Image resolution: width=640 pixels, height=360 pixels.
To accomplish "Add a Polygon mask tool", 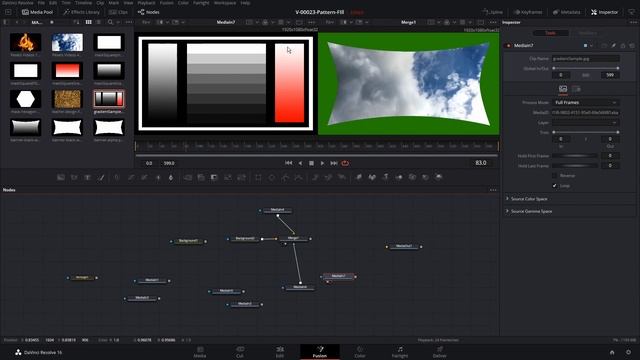I will pyautogui.click(x=285, y=177).
